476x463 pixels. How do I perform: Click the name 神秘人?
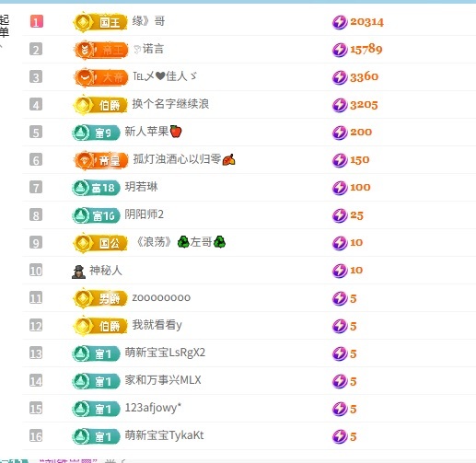point(106,271)
